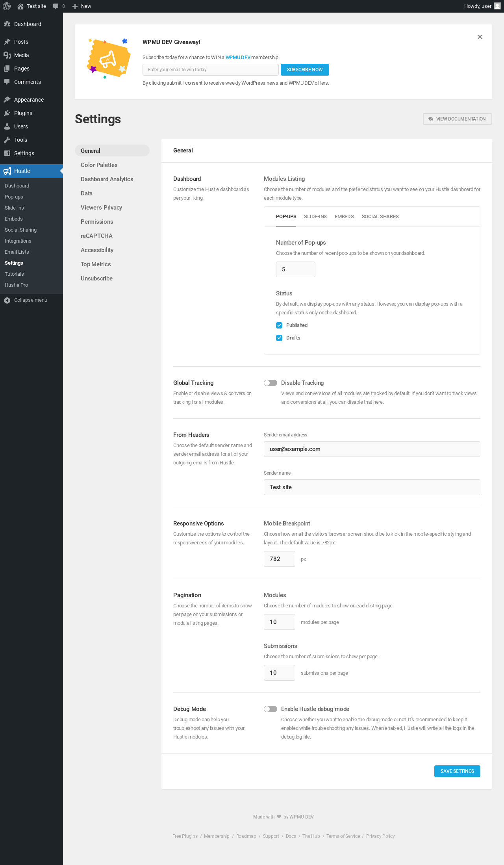
Task: Dismiss the WPMU DEV Giveaway notice
Action: 480,37
